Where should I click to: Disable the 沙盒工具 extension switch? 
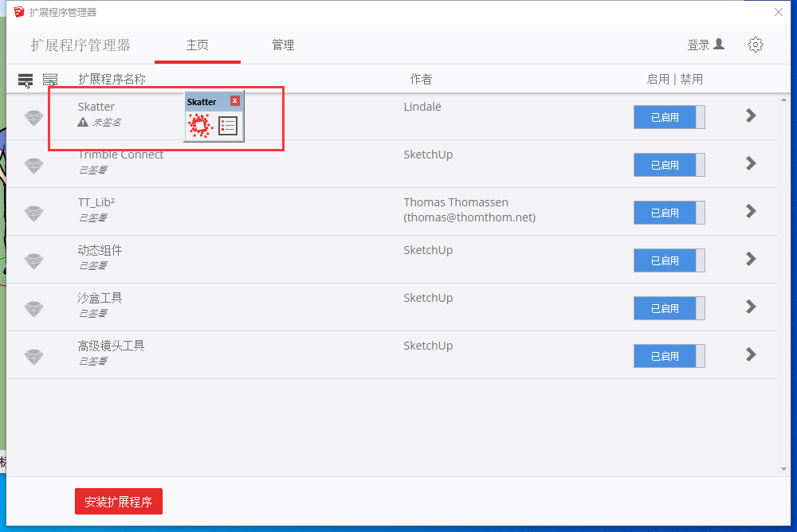(x=669, y=308)
